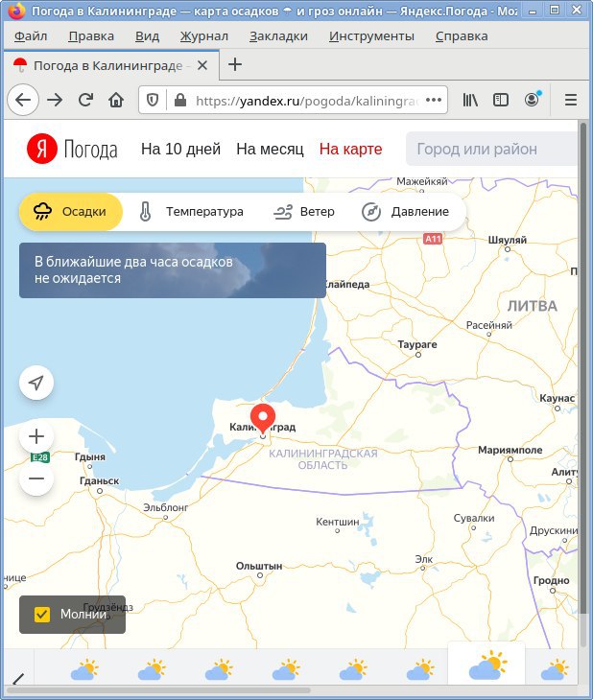Open the Вид menu
The image size is (593, 700).
click(x=147, y=35)
